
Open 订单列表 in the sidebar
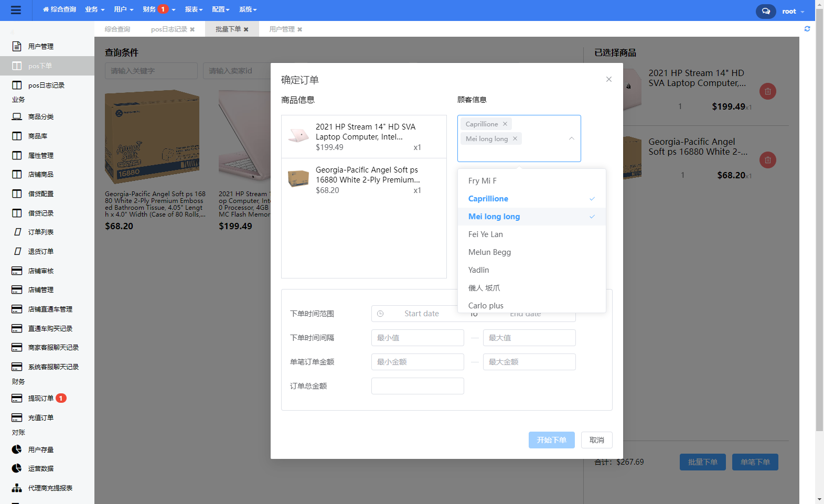click(47, 232)
